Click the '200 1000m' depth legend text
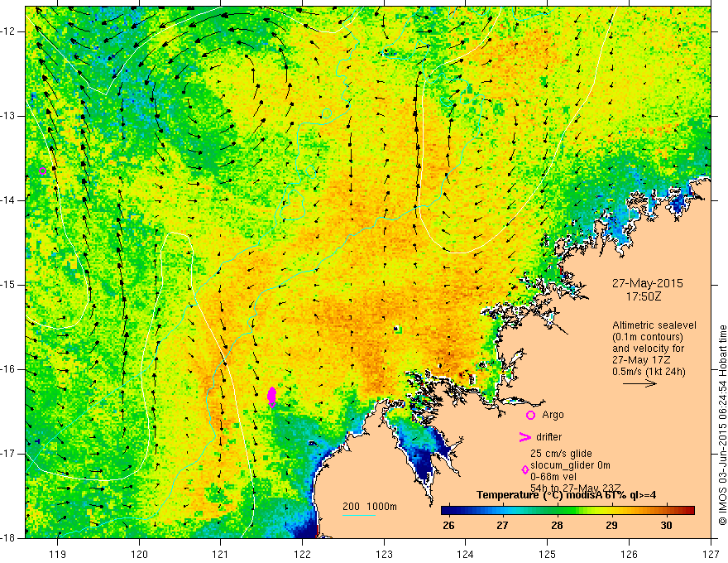The height and width of the screenshot is (563, 728). click(370, 507)
